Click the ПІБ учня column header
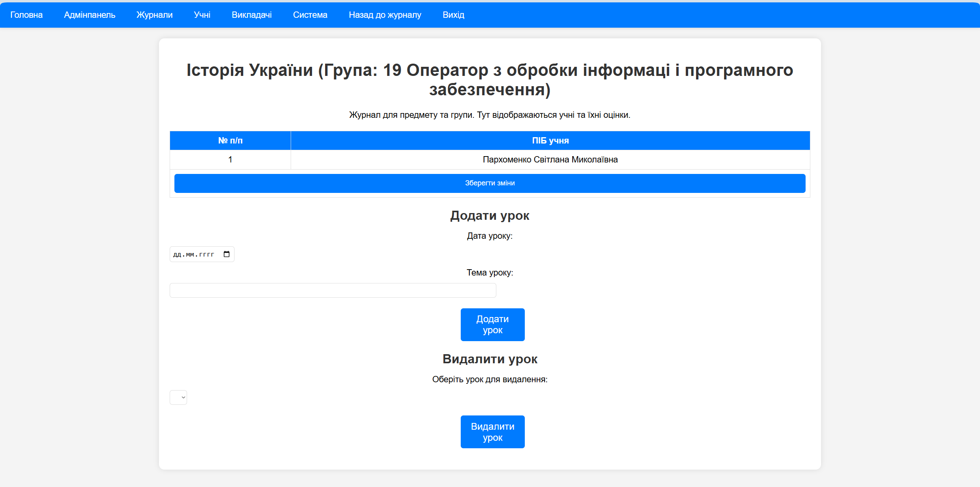 click(x=550, y=141)
